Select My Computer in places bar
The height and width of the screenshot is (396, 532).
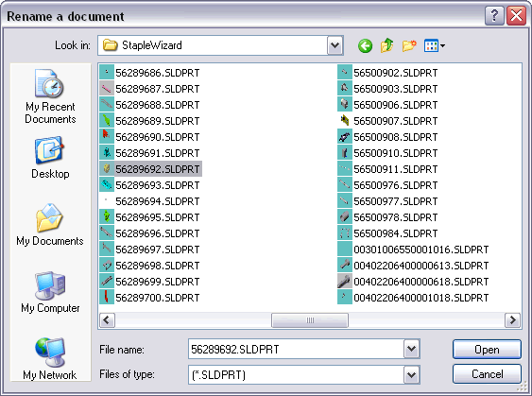[x=50, y=292]
